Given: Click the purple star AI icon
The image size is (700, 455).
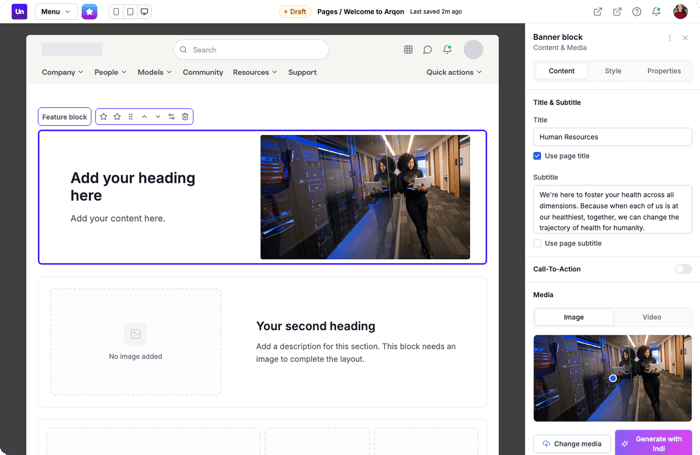Looking at the screenshot, I should pyautogui.click(x=90, y=12).
